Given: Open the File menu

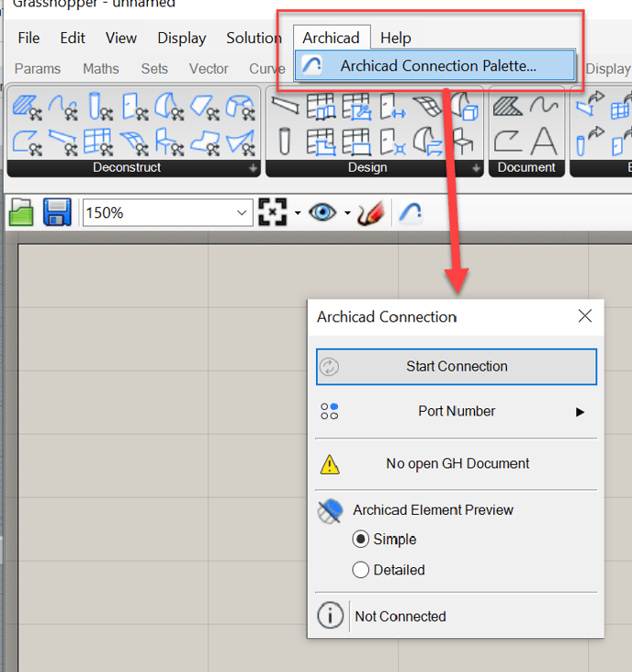Looking at the screenshot, I should [28, 38].
